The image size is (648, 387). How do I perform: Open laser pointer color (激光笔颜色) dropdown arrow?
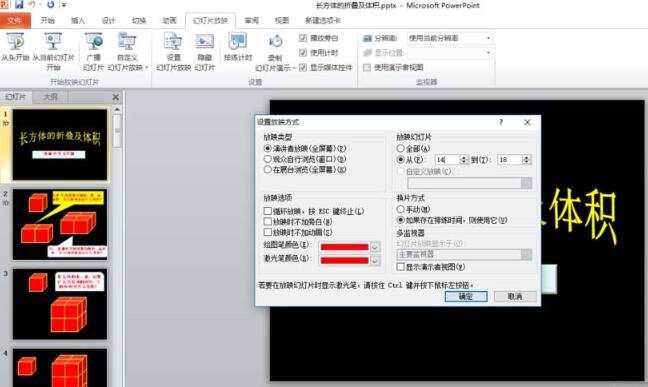[375, 260]
